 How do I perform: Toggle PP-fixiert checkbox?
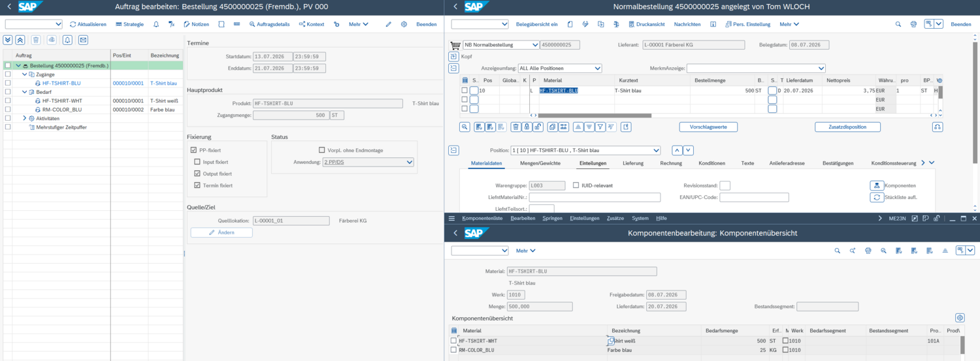tap(194, 150)
